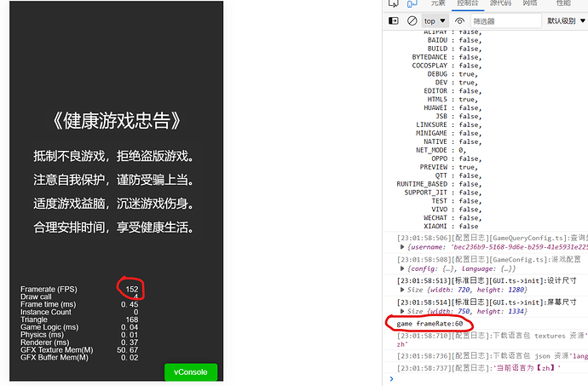Click the line 合理安排时间，享受健康生活。

click(x=113, y=227)
